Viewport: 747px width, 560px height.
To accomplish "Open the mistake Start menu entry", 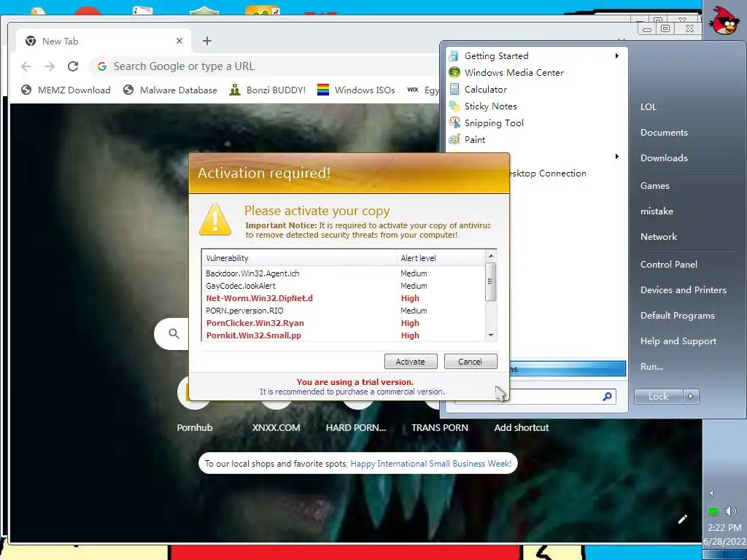I will click(x=657, y=211).
